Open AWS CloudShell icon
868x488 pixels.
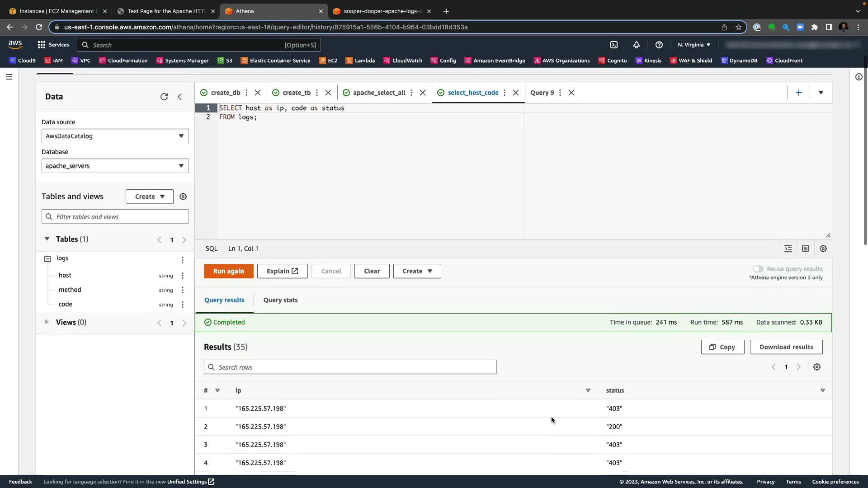(614, 45)
